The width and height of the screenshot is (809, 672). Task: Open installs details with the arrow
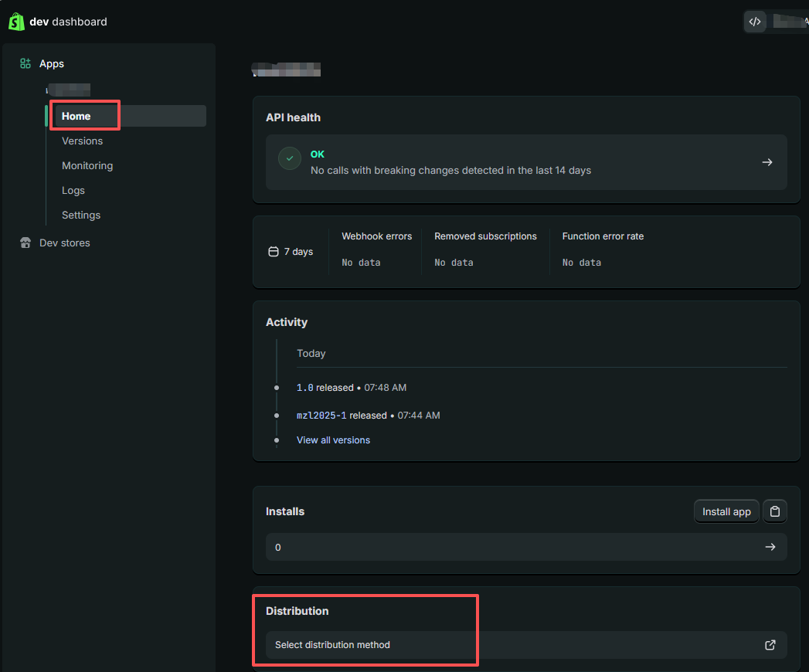pos(770,547)
